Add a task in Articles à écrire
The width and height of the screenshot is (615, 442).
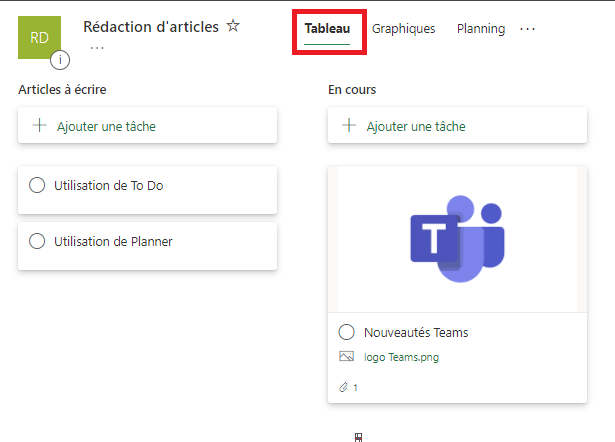147,126
